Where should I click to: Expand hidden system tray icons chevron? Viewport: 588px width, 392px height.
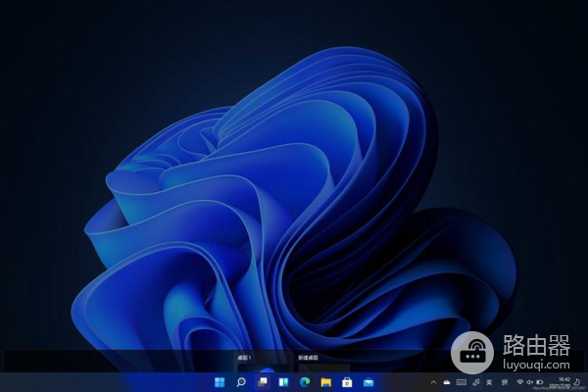[x=432, y=381]
